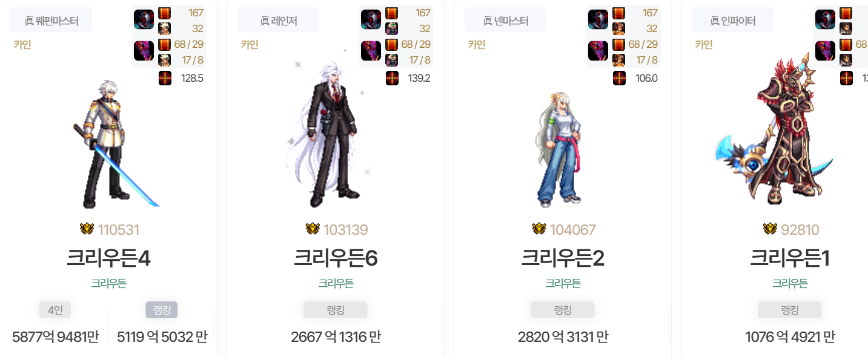Image resolution: width=868 pixels, height=357 pixels.
Task: Open the armored 크리우든1 character sprite
Action: tap(775, 128)
